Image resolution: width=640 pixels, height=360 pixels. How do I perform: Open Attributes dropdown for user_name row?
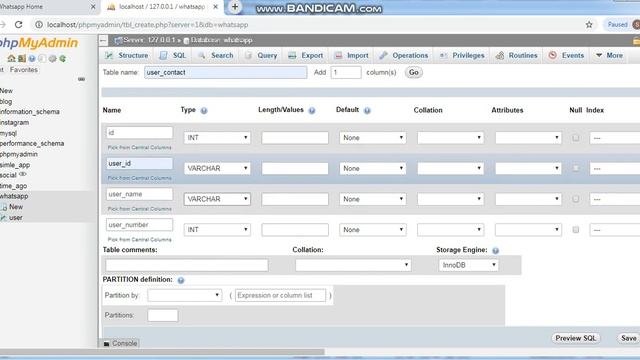pyautogui.click(x=528, y=199)
